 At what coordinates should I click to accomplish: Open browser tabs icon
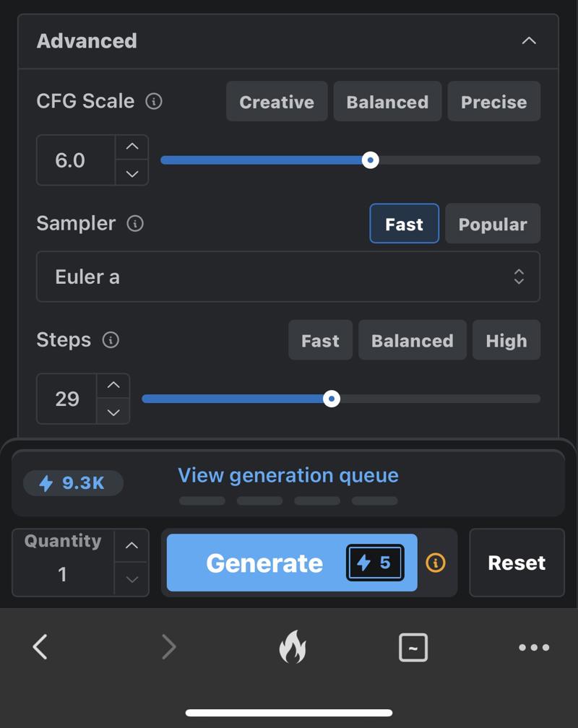pyautogui.click(x=413, y=647)
